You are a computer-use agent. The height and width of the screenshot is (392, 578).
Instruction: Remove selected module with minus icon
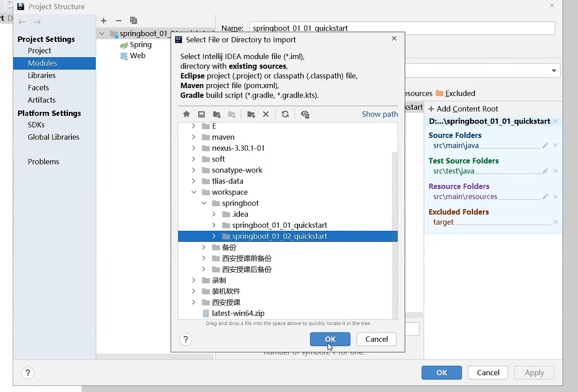118,21
